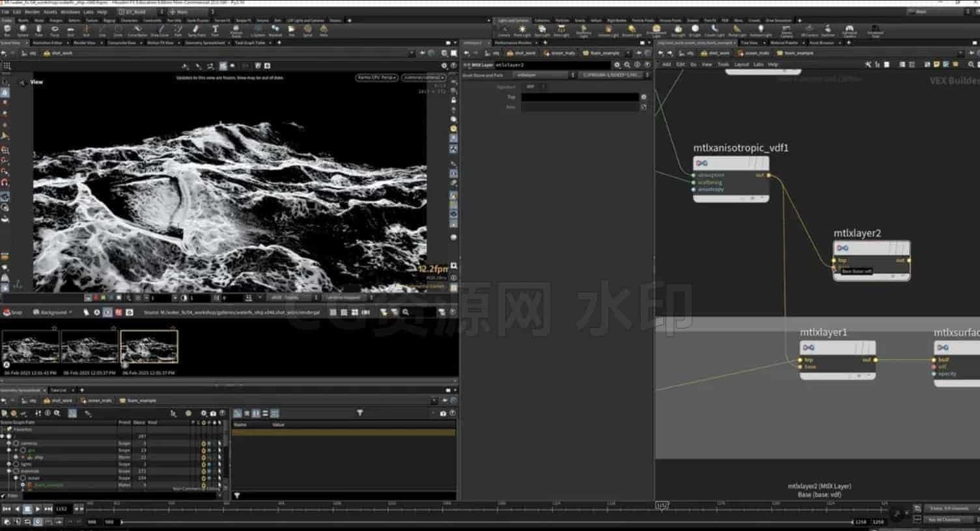Open the Signature VDF dropdown

pyautogui.click(x=534, y=87)
